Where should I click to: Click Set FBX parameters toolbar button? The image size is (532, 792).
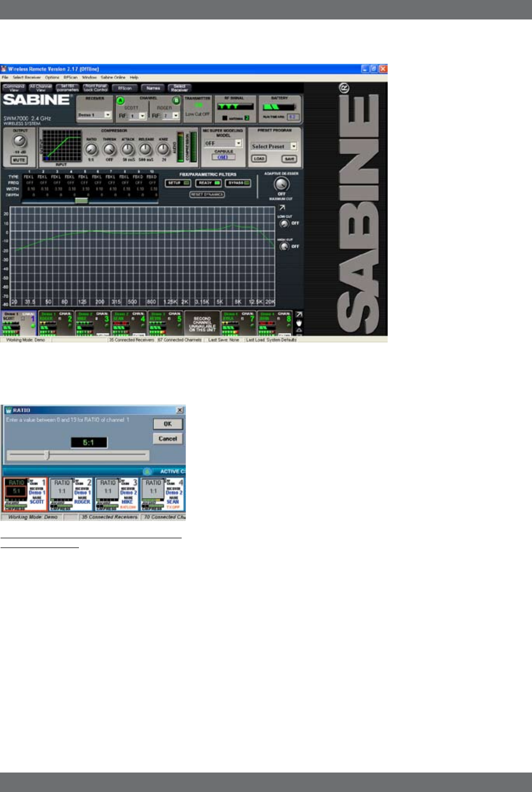click(68, 88)
